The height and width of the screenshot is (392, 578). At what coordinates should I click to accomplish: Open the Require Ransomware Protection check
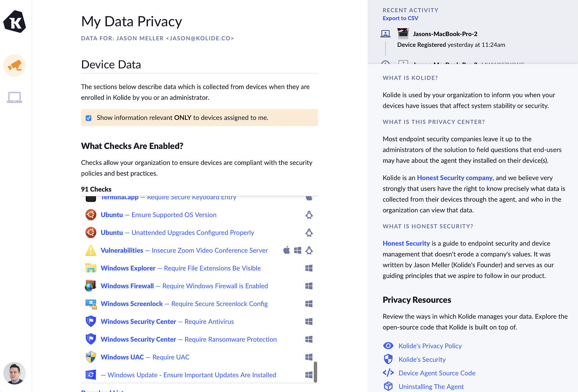click(x=189, y=339)
